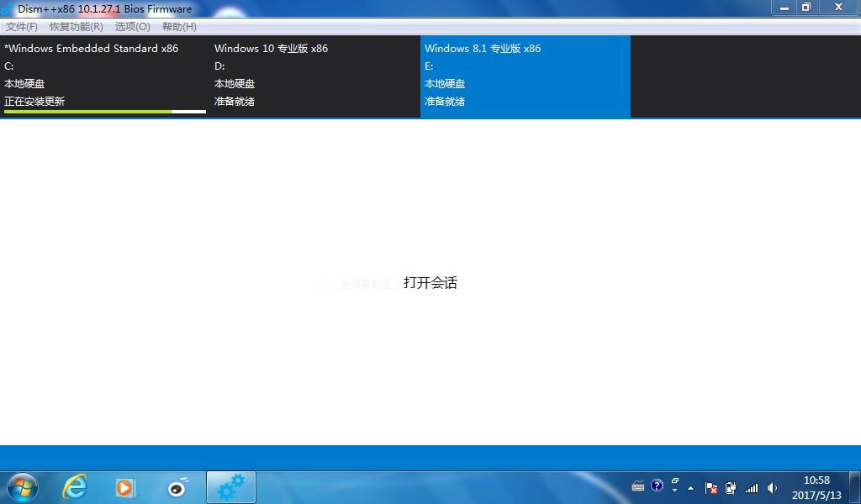Click the Show desktop strip

click(855, 487)
